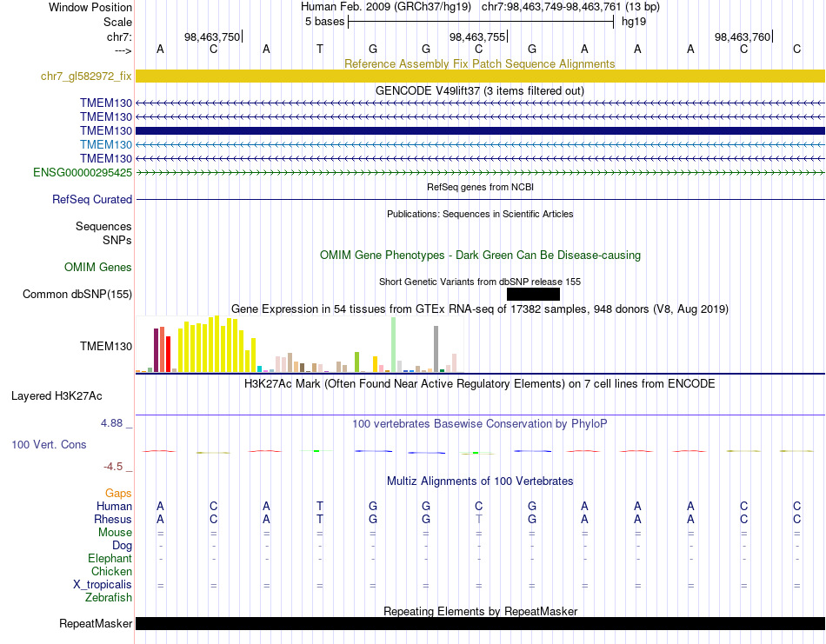This screenshot has width=826, height=644.
Task: Click the orange Gaps label
Action: click(x=118, y=494)
